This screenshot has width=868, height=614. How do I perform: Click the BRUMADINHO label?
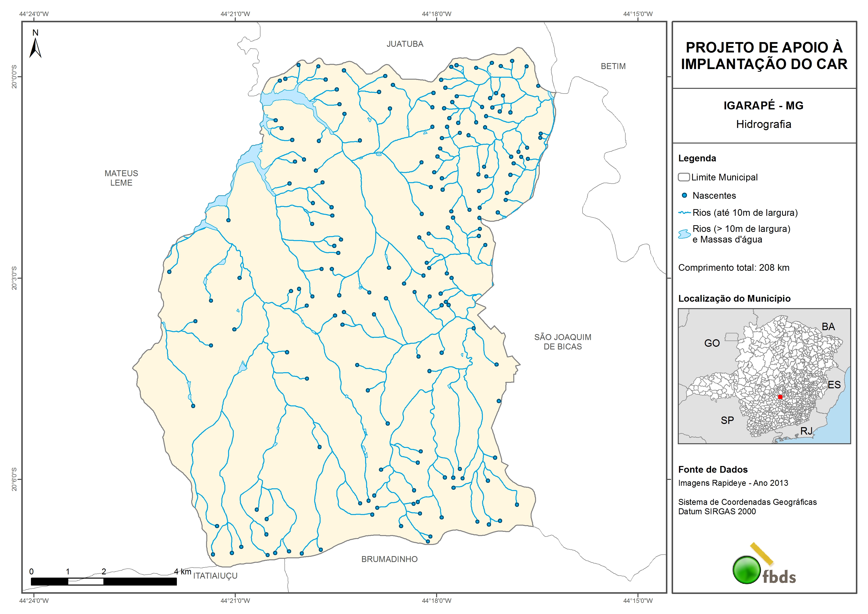pyautogui.click(x=389, y=559)
